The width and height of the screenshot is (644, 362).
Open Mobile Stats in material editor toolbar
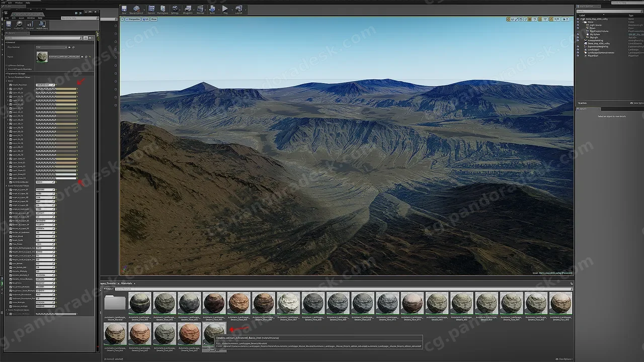pyautogui.click(x=42, y=25)
